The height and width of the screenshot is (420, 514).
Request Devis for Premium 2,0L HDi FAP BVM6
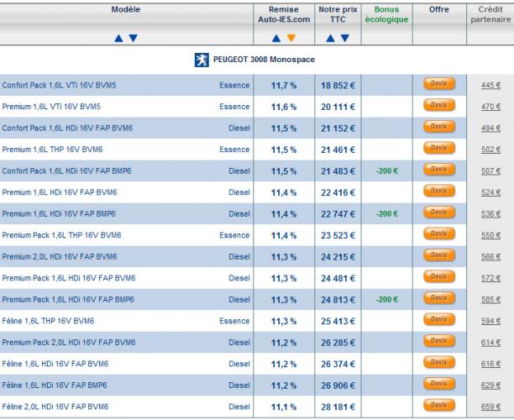439,255
